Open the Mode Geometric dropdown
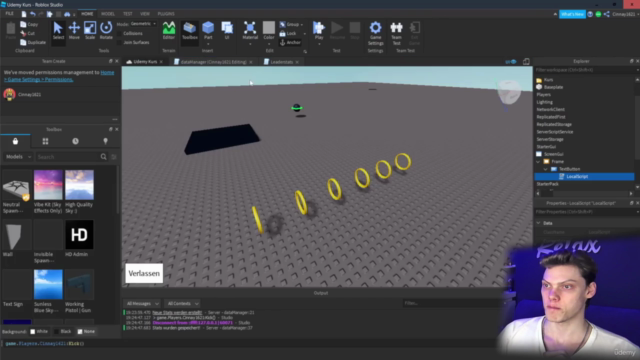The height and width of the screenshot is (360, 640). 143,24
